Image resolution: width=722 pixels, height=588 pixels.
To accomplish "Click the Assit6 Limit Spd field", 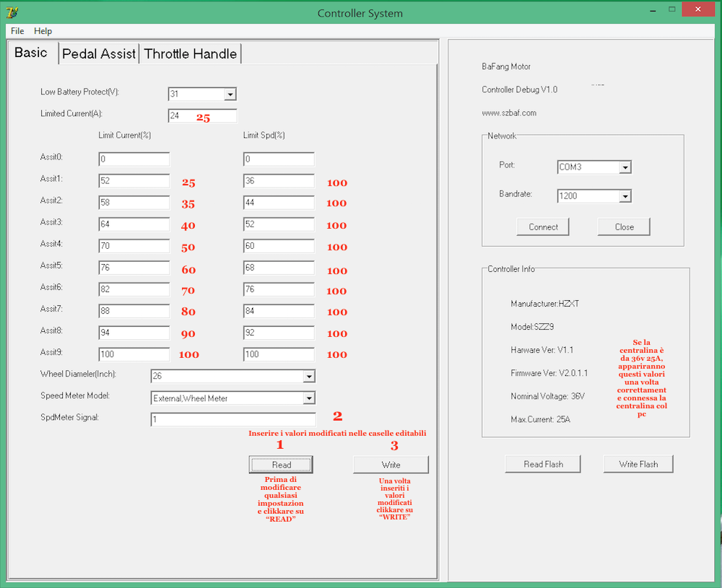I will (x=279, y=289).
